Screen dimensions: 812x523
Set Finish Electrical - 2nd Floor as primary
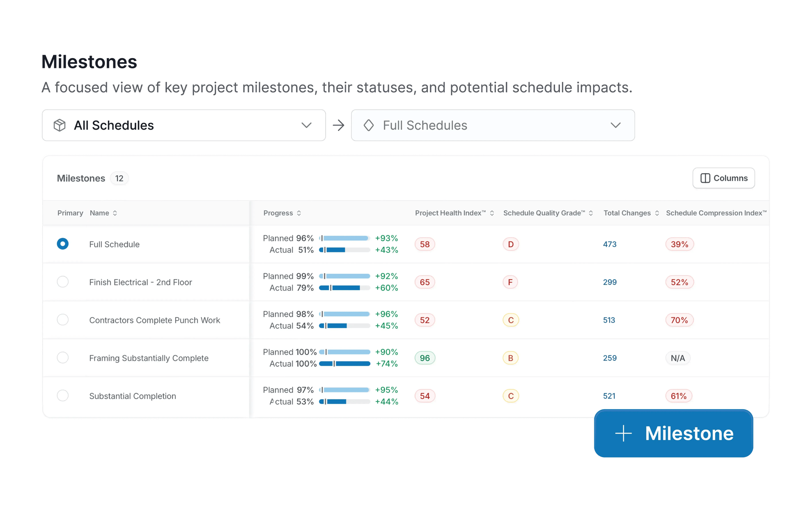[63, 282]
